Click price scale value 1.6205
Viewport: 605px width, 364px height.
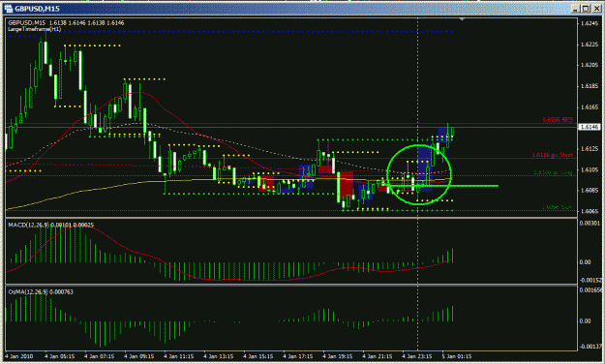pos(590,65)
